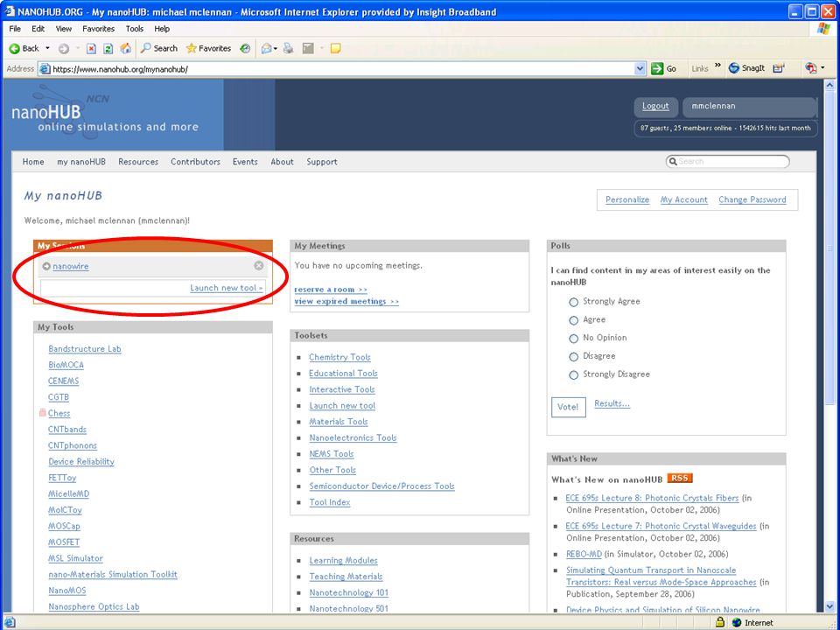Click the nanoHUB site search field
The image size is (840, 630).
pyautogui.click(x=728, y=161)
